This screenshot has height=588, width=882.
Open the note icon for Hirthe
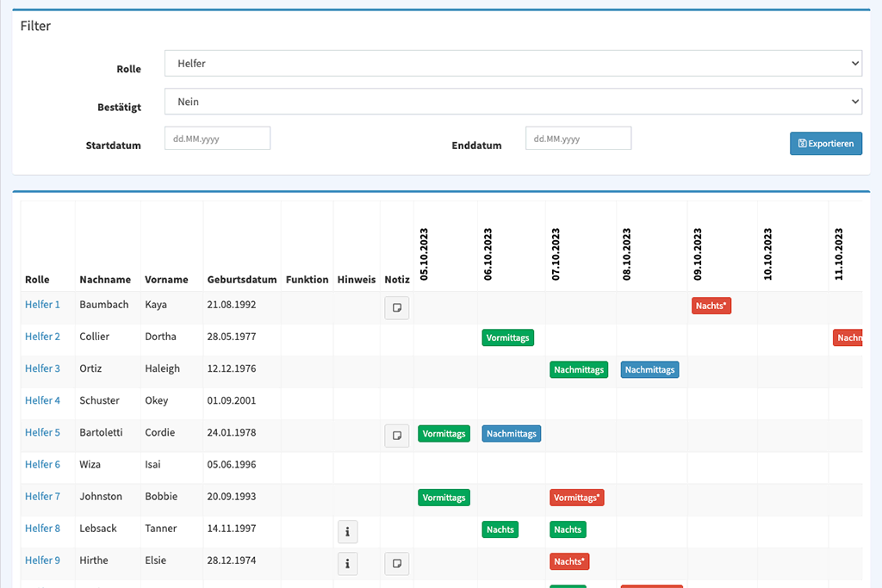[396, 564]
